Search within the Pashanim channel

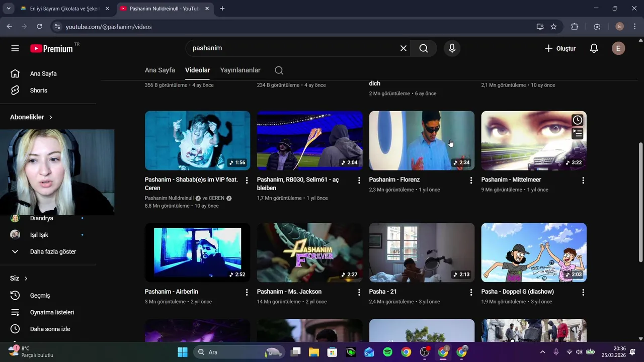[x=279, y=70]
